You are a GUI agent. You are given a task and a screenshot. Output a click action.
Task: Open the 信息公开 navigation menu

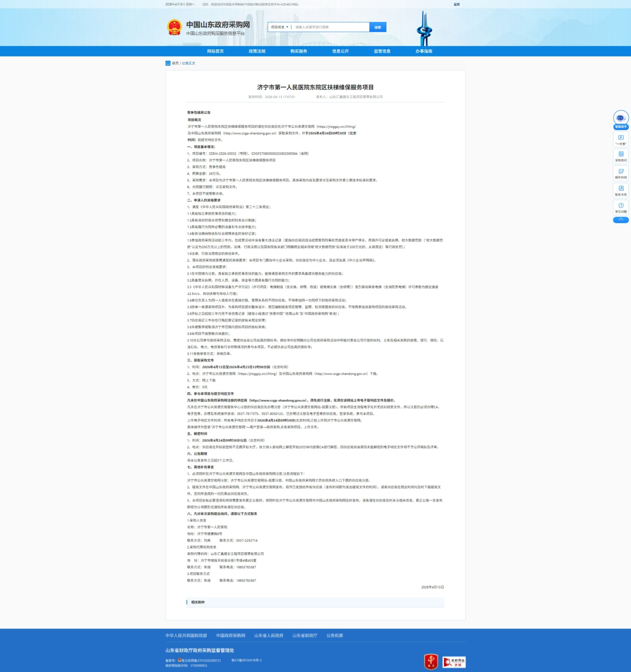340,51
